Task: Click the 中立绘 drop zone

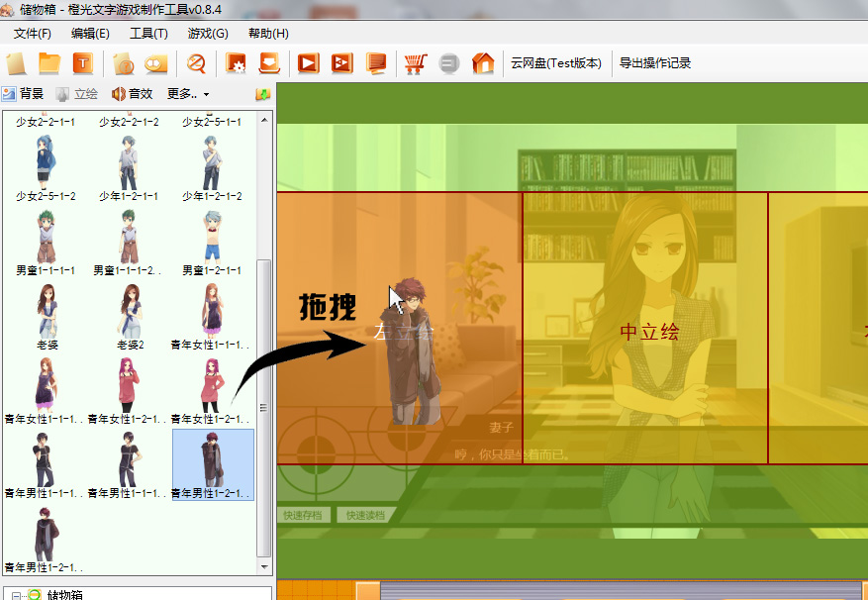Action: pos(645,328)
